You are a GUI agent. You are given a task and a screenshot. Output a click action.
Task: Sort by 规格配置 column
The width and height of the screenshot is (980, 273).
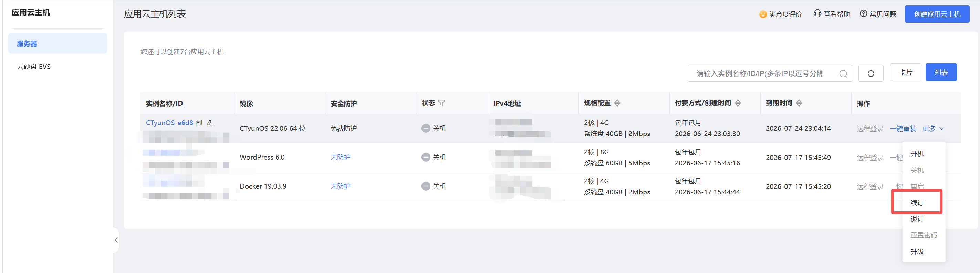click(x=617, y=103)
